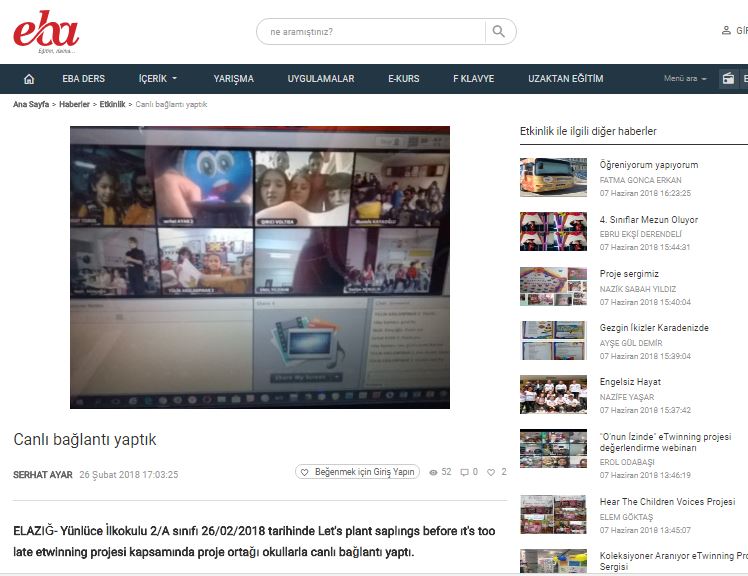The image size is (748, 576).
Task: Open the Menü ara dropdown
Action: (685, 79)
